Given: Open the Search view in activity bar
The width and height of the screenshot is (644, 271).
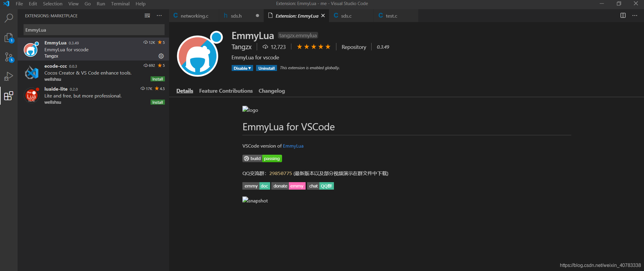Looking at the screenshot, I should (x=9, y=18).
